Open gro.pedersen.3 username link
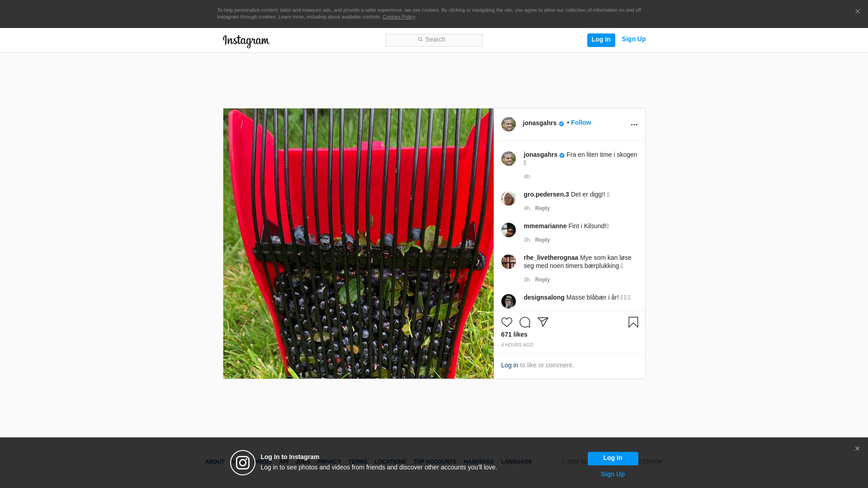 pos(546,194)
